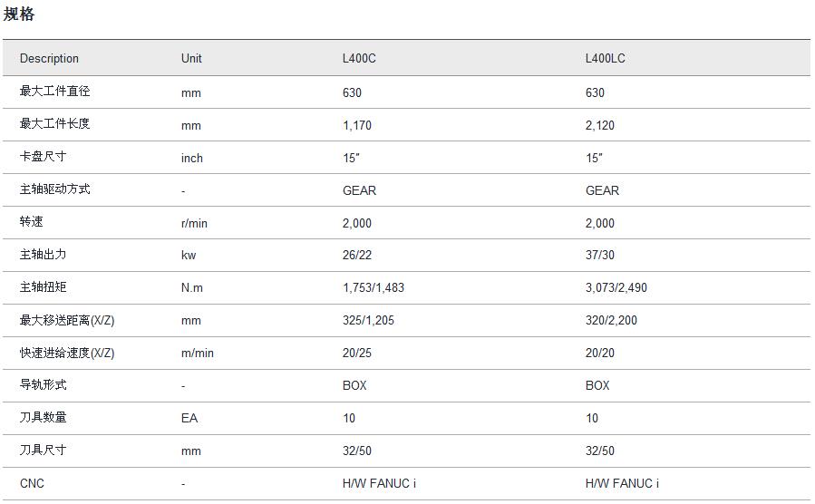Click the 规格 heading above the table
Screen dimensions: 815x504
(19, 15)
